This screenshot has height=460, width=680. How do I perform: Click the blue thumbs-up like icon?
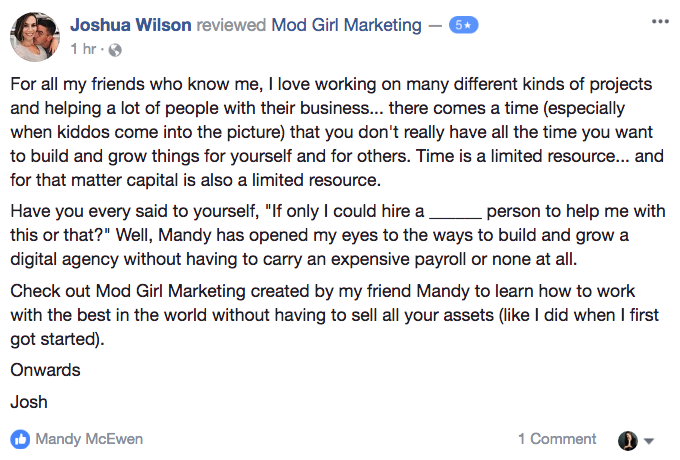coord(20,439)
